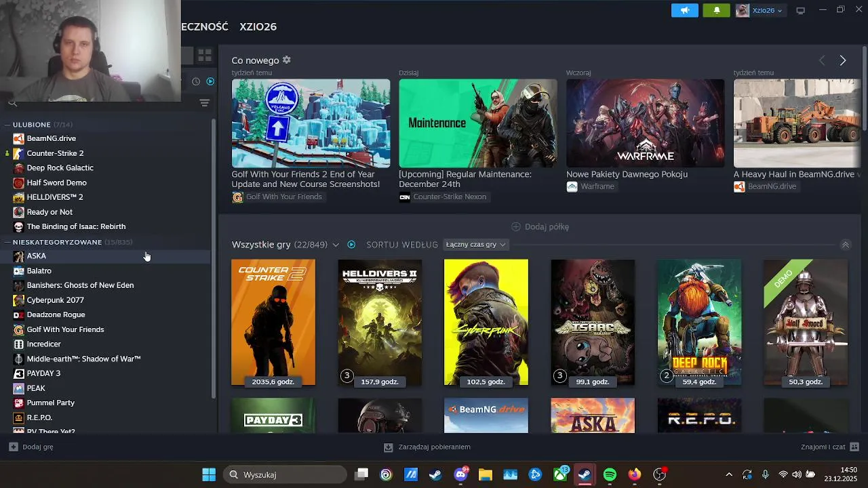Click BeamNG.drive source icon under news
Viewport: 868px width, 488px height.
739,186
